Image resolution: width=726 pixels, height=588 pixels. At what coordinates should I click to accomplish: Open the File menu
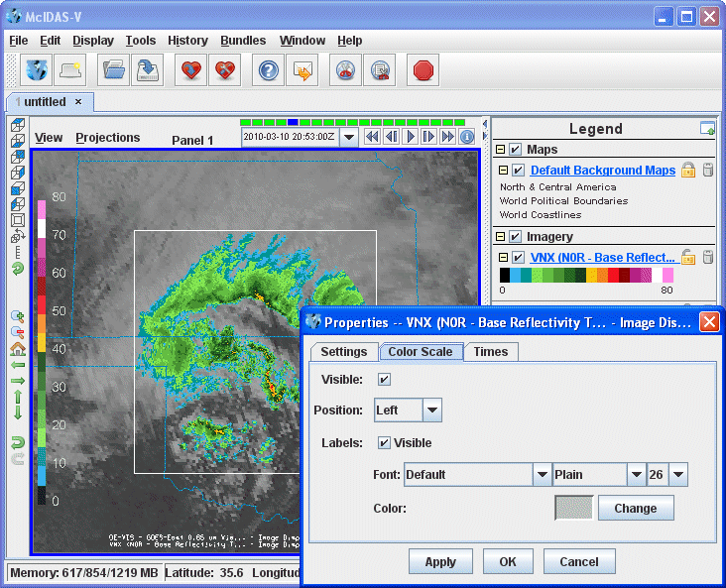[19, 41]
